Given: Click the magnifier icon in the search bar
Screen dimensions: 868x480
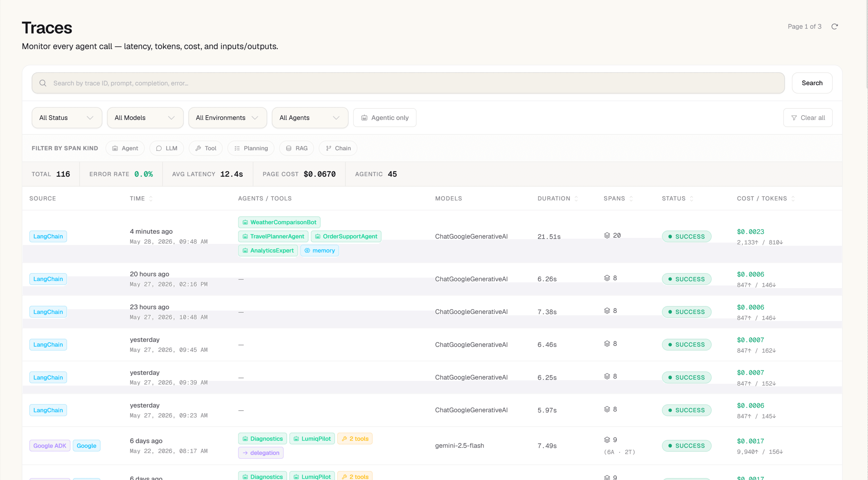Looking at the screenshot, I should (43, 83).
